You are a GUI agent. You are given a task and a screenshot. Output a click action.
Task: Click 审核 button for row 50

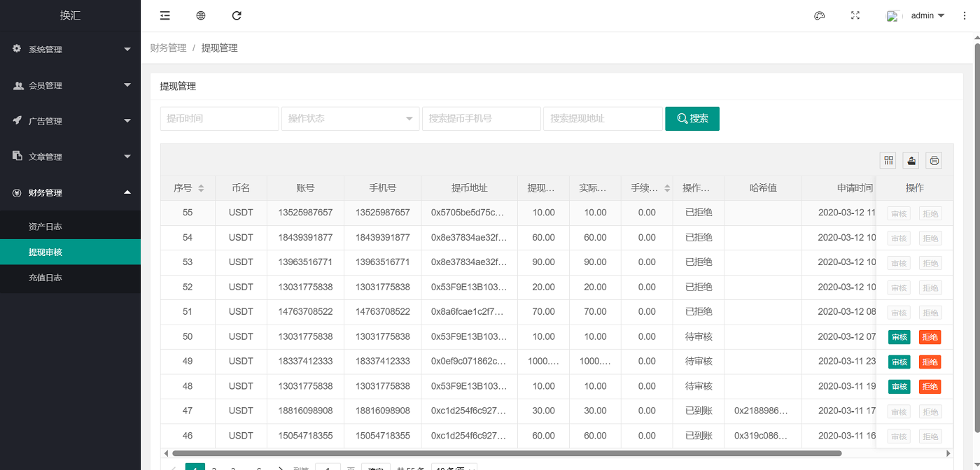pyautogui.click(x=899, y=337)
